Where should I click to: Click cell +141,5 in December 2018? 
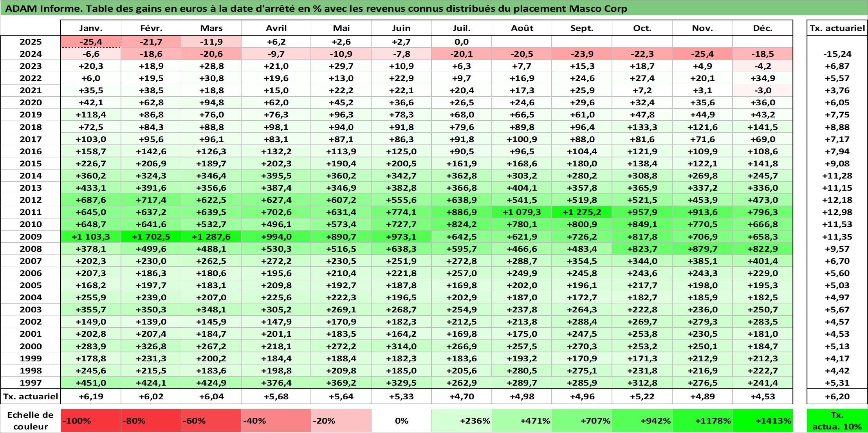(x=763, y=127)
